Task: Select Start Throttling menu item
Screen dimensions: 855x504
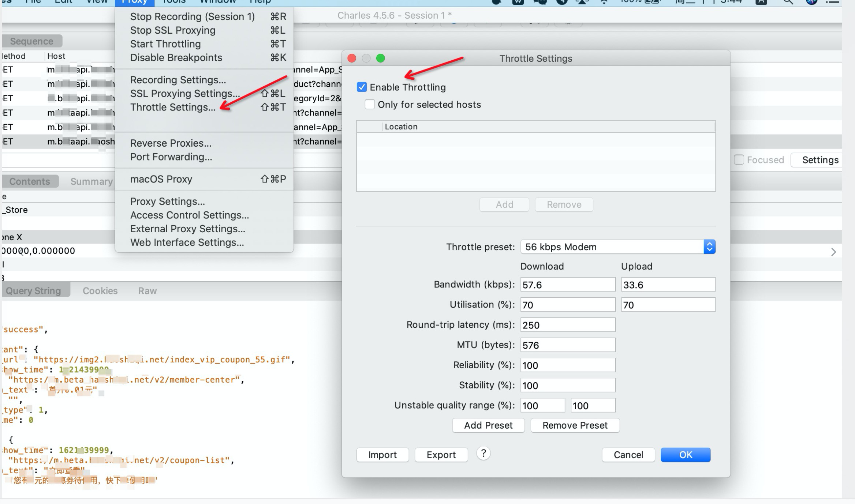Action: pos(165,44)
